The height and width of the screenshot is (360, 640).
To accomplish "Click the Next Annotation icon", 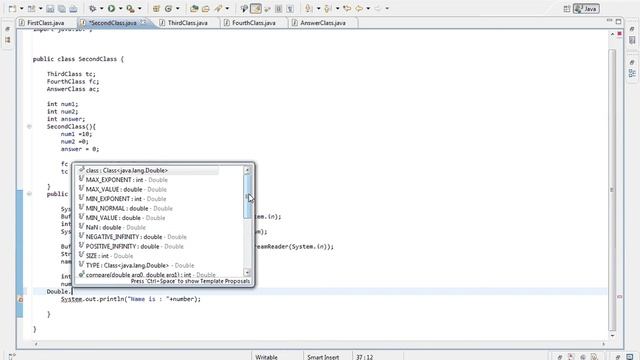I will [309, 8].
